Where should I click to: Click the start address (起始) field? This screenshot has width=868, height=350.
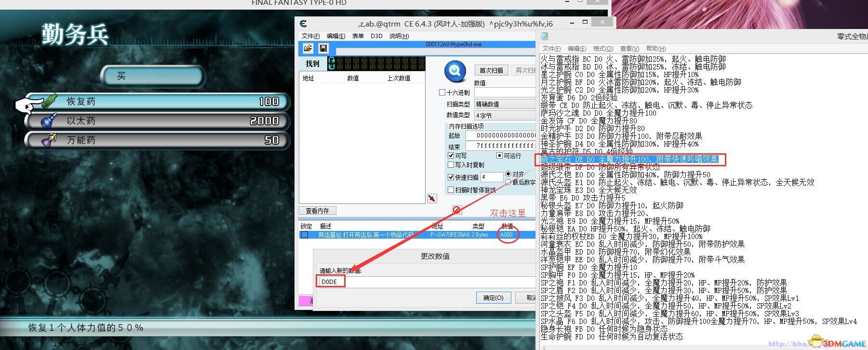click(x=501, y=135)
